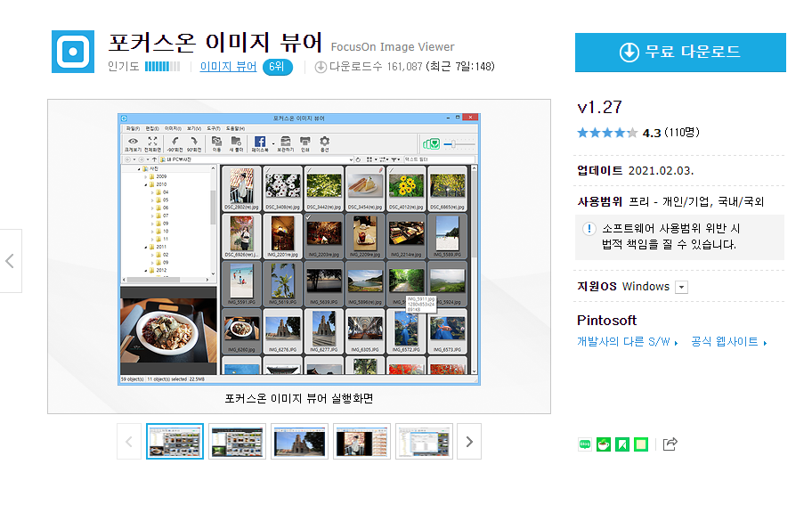The height and width of the screenshot is (505, 812).
Task: Select the second screenshot thumbnail
Action: pyautogui.click(x=237, y=441)
